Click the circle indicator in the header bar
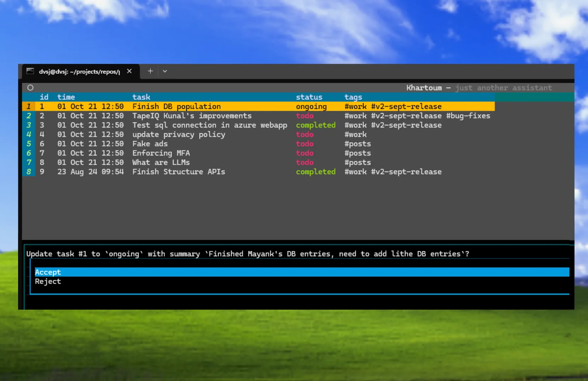The width and height of the screenshot is (588, 381). 30,88
